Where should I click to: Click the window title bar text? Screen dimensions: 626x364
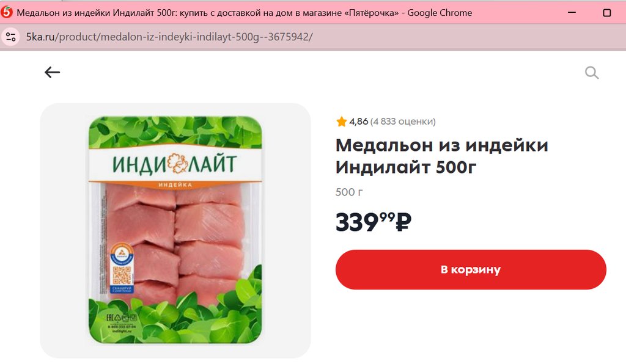pyautogui.click(x=245, y=13)
